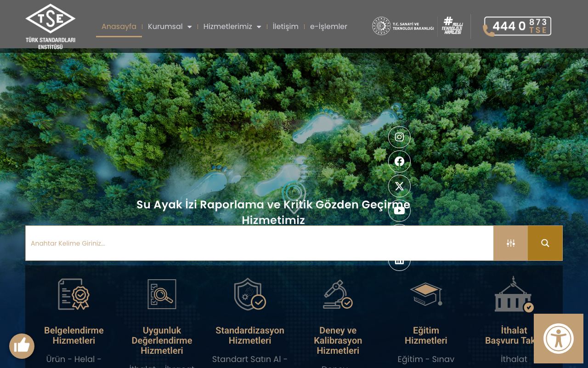The width and height of the screenshot is (588, 368).
Task: Open the YouTube social icon
Action: [399, 211]
